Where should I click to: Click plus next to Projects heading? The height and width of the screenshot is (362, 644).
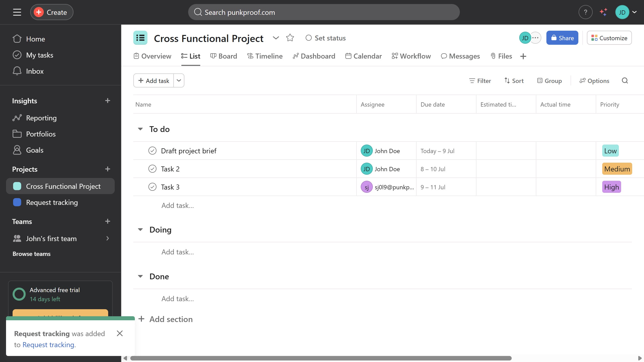(x=108, y=169)
